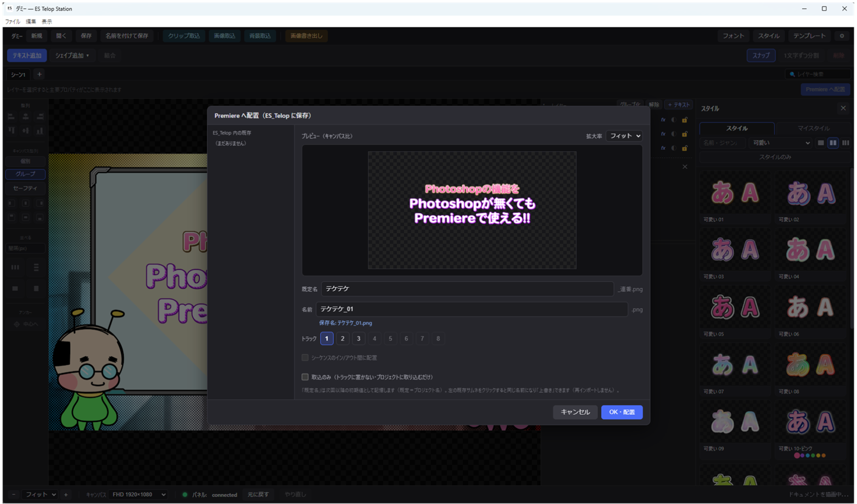The image size is (857, 504).
Task: Confirm with the OK・配置 button
Action: coord(622,412)
